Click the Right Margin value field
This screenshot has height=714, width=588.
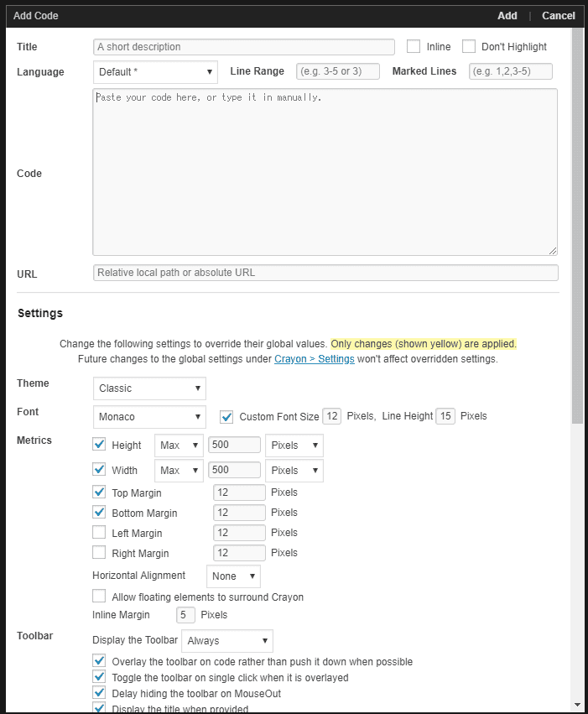point(239,553)
